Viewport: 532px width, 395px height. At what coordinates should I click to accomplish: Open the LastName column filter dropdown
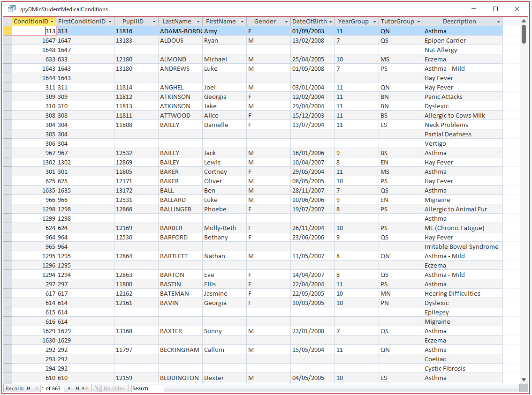point(198,22)
